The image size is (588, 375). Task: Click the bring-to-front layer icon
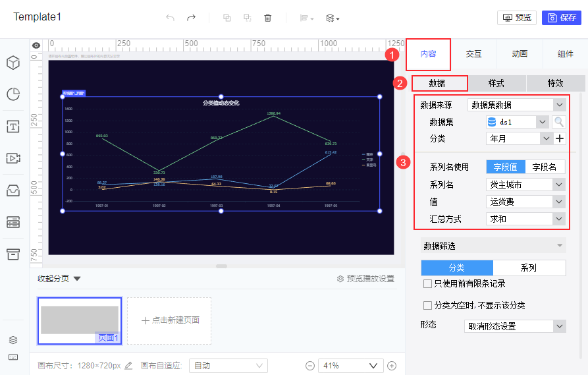[x=227, y=18]
